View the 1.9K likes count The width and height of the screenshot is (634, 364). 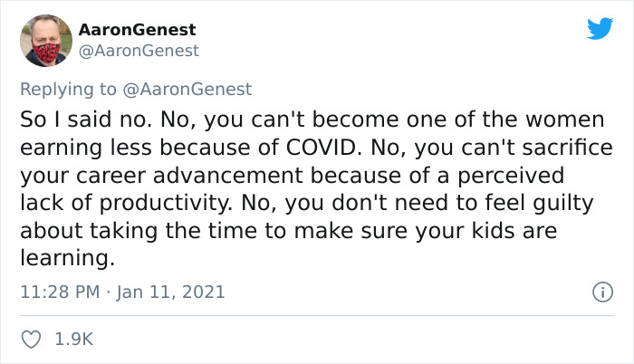point(74,339)
